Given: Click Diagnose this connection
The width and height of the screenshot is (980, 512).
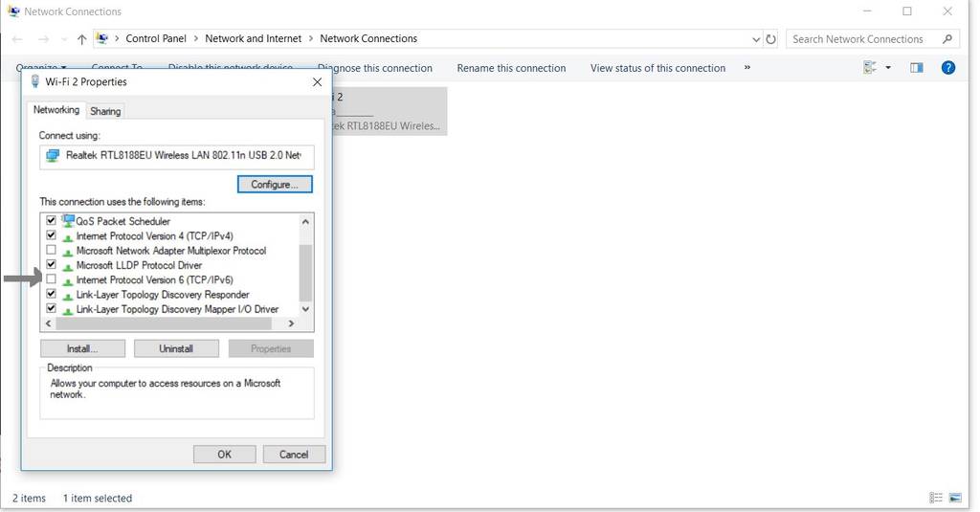Looking at the screenshot, I should pyautogui.click(x=375, y=68).
